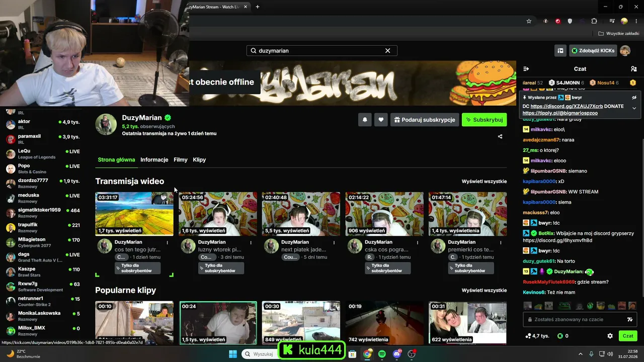Open the Windows Start menu
Image resolution: width=644 pixels, height=362 pixels.
pyautogui.click(x=233, y=354)
